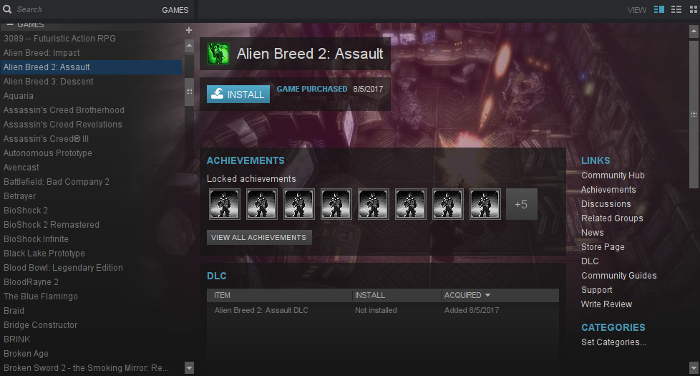700x376 pixels.
Task: Focus the library Search field
Action: (85, 9)
